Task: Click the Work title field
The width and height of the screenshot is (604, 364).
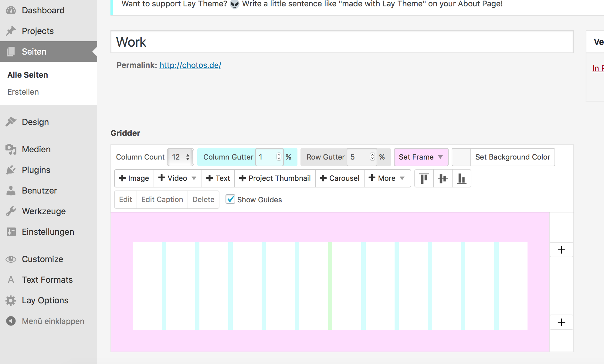Action: [x=342, y=42]
